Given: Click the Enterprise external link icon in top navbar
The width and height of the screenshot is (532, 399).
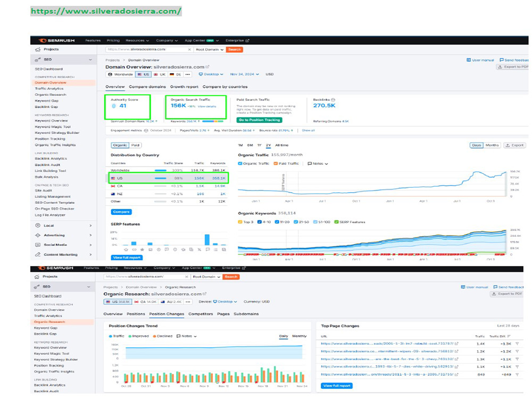Looking at the screenshot, I should [x=247, y=41].
